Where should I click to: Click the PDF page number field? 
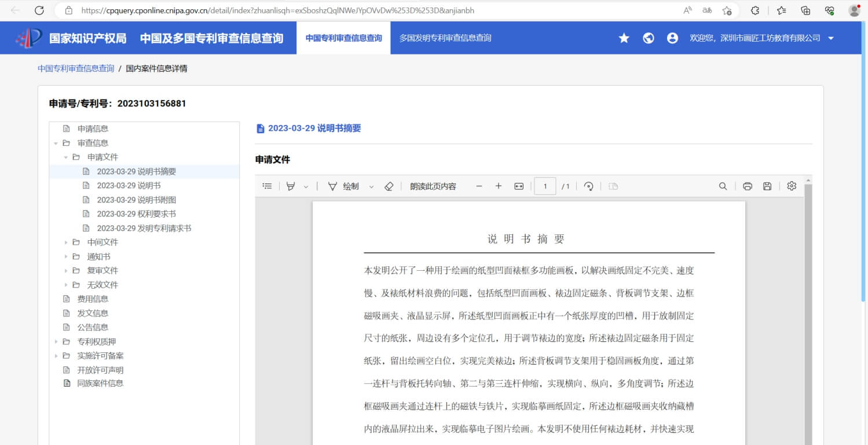point(545,186)
